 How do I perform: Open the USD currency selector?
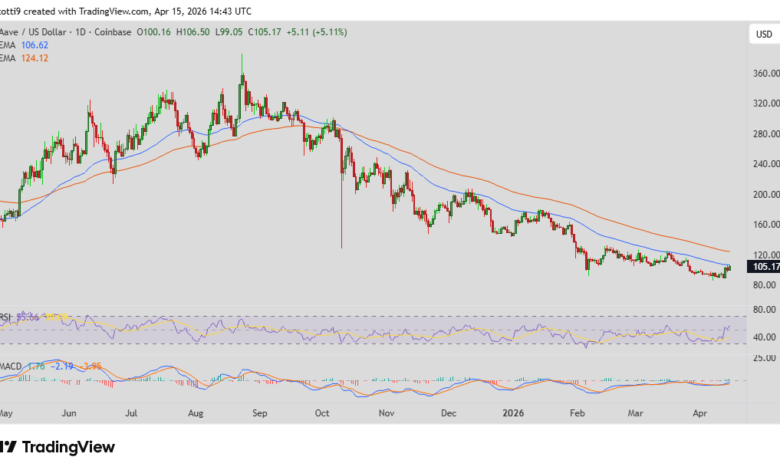click(761, 36)
